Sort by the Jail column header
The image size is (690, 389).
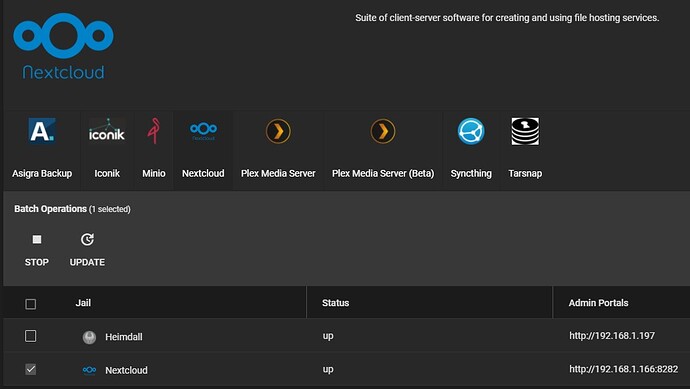(x=83, y=303)
